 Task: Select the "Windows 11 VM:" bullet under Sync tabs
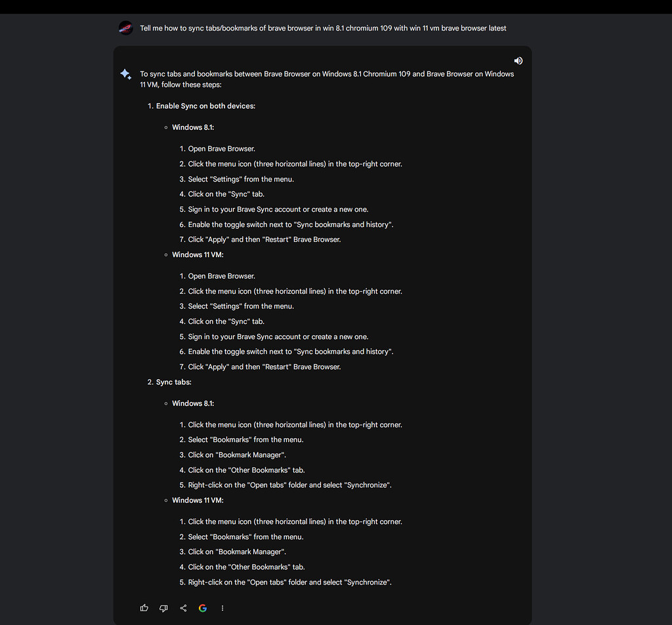[x=198, y=500]
